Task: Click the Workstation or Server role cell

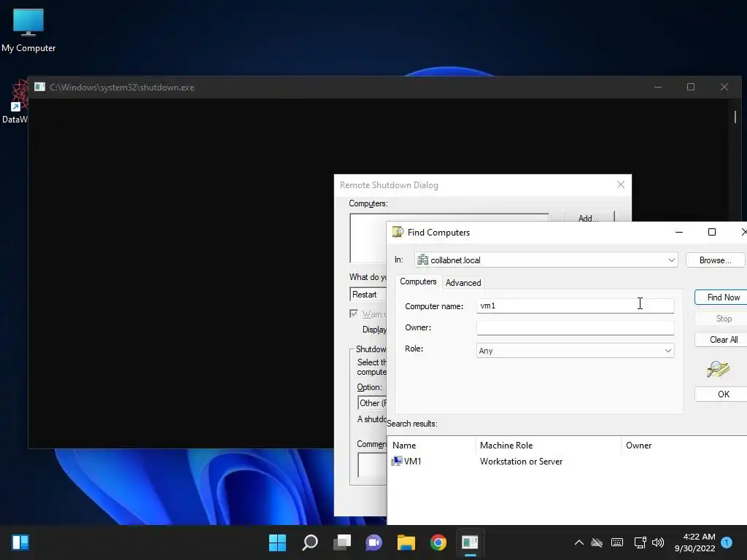Action: [x=521, y=461]
